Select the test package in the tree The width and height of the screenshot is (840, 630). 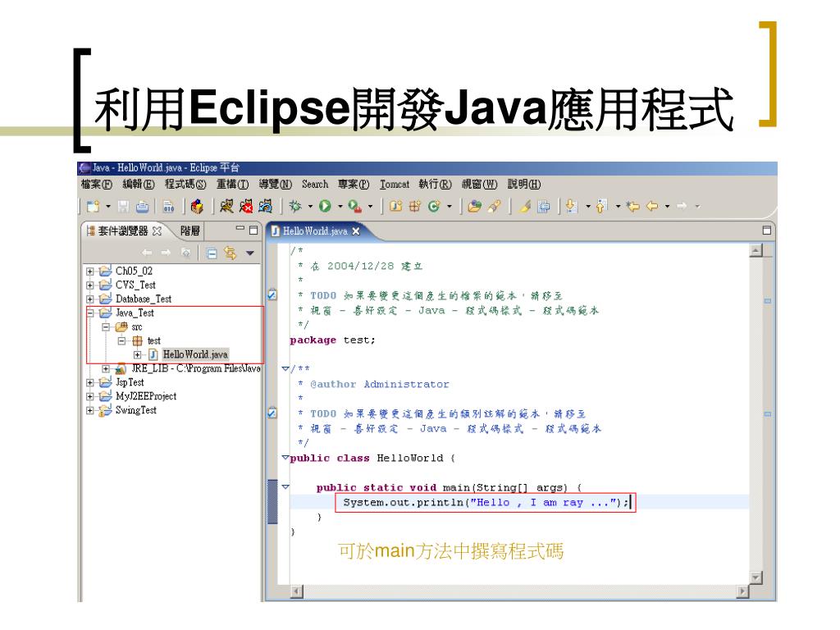153,340
